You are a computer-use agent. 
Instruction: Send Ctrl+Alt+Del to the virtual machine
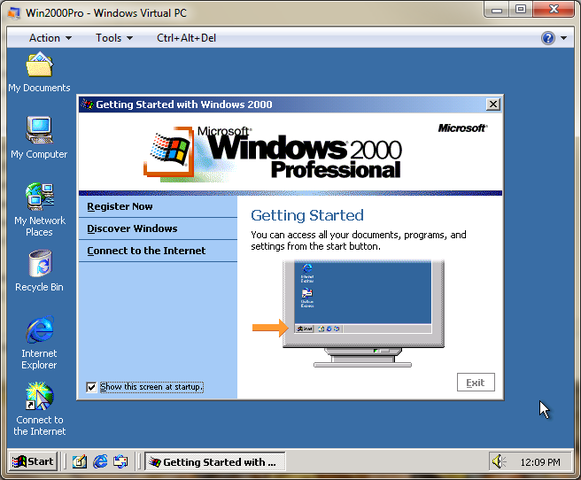[186, 38]
